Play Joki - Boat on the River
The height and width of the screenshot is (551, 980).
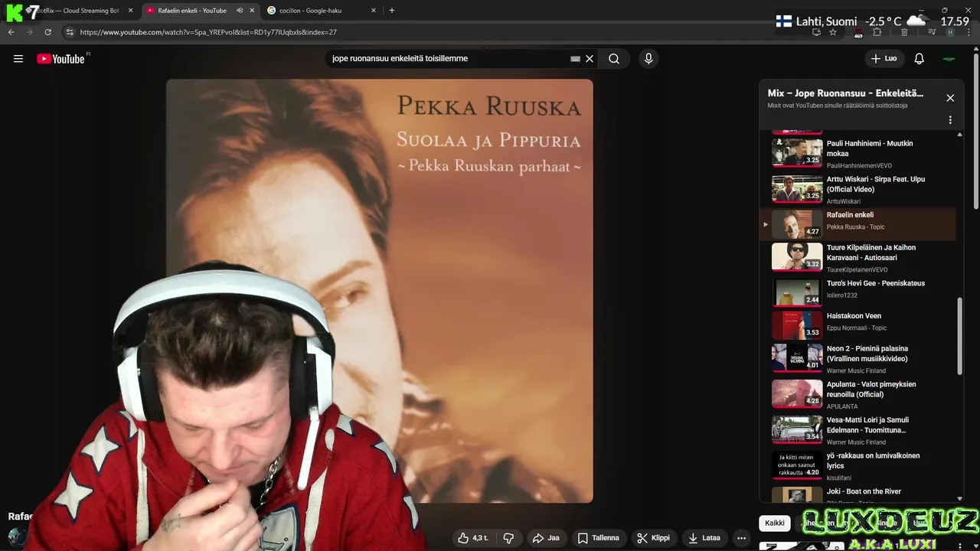[857, 494]
